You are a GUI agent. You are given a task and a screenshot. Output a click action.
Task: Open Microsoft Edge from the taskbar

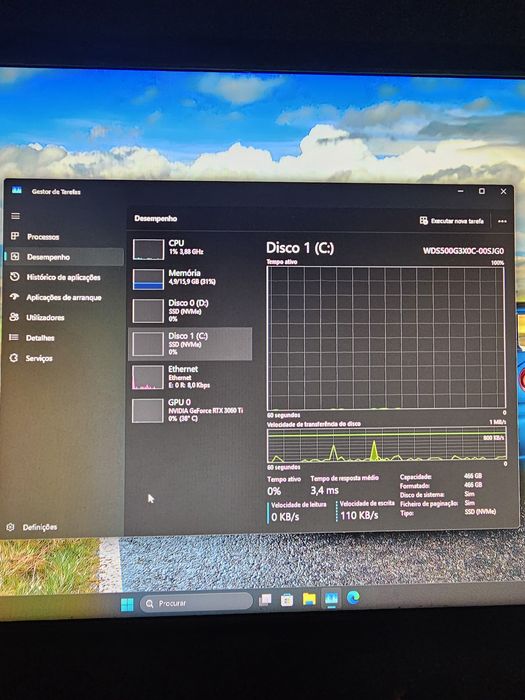[x=353, y=597]
